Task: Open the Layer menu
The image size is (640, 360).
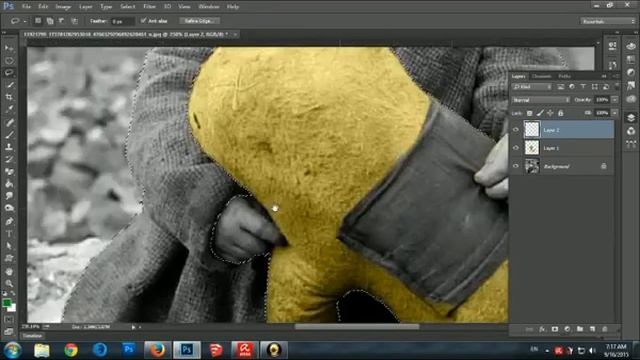Action: [x=86, y=7]
